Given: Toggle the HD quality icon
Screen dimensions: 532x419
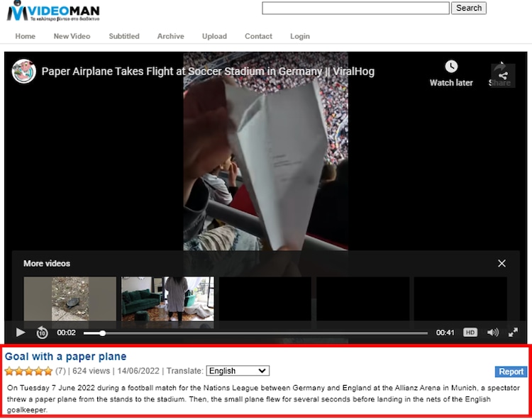Looking at the screenshot, I should (x=470, y=333).
